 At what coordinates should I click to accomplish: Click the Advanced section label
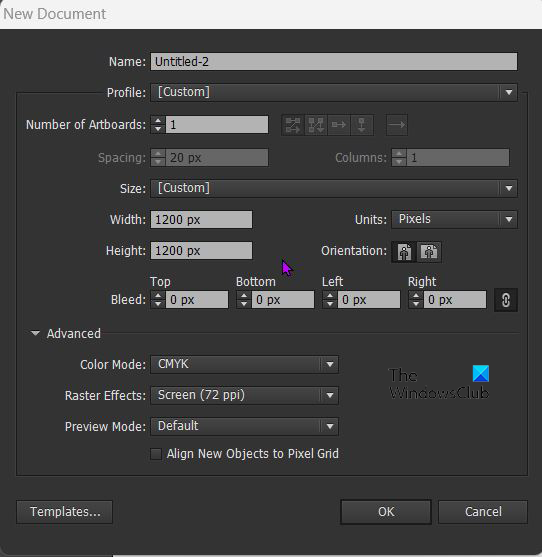(74, 334)
